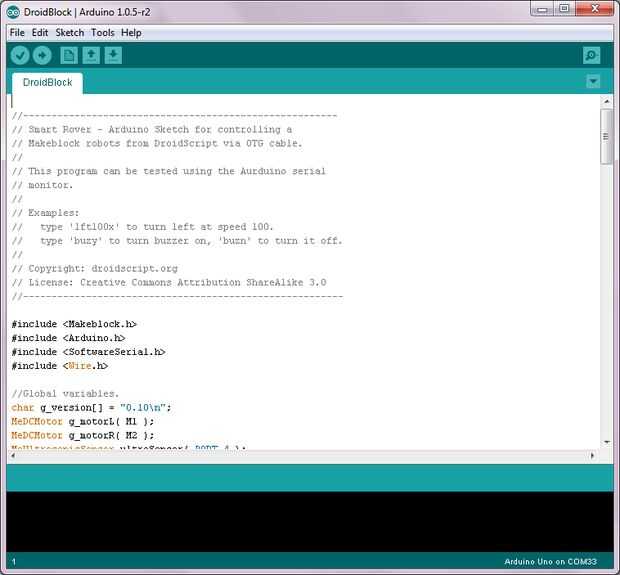Click 'Arduino Uno on COM33' status text

pos(550,562)
